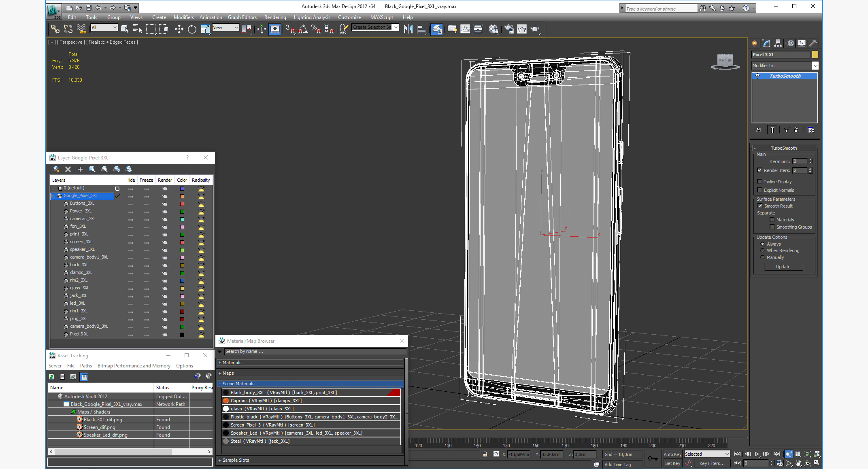Click the Play Animation button
Viewport: 868px width, 469px height.
757,454
